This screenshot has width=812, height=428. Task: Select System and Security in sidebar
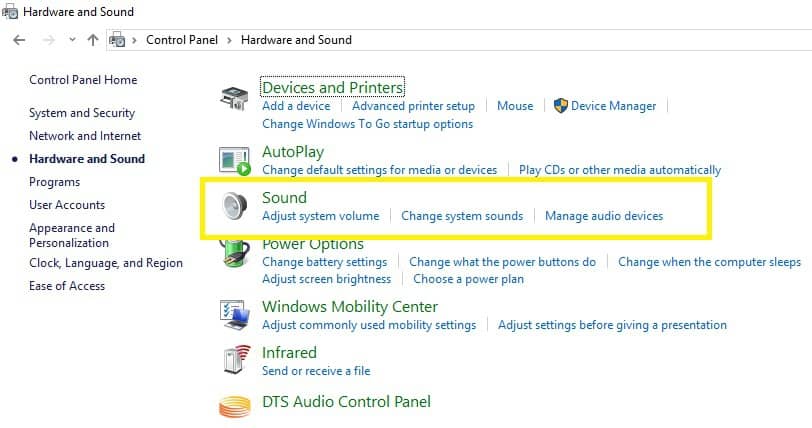click(x=82, y=113)
